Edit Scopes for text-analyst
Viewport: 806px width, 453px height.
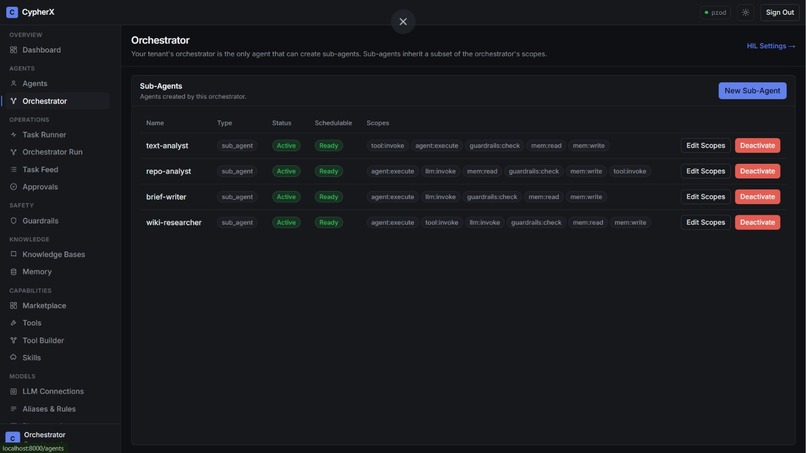(x=705, y=146)
